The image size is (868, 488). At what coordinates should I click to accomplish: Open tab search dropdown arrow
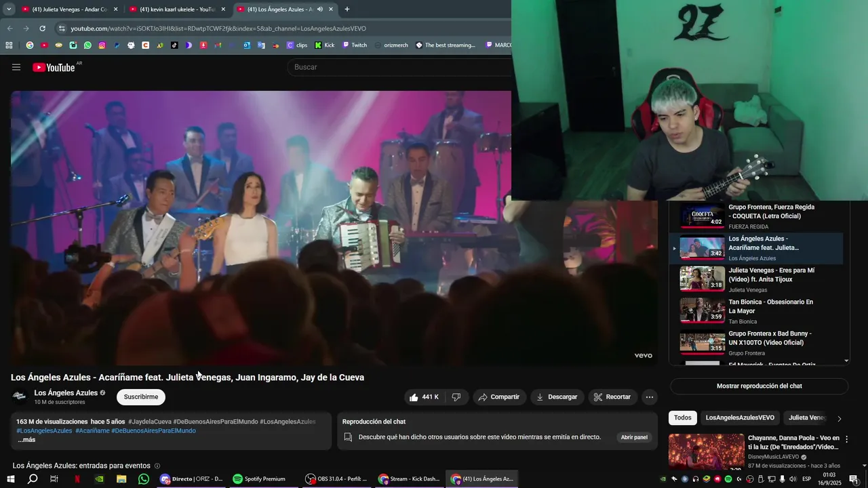pos(9,9)
